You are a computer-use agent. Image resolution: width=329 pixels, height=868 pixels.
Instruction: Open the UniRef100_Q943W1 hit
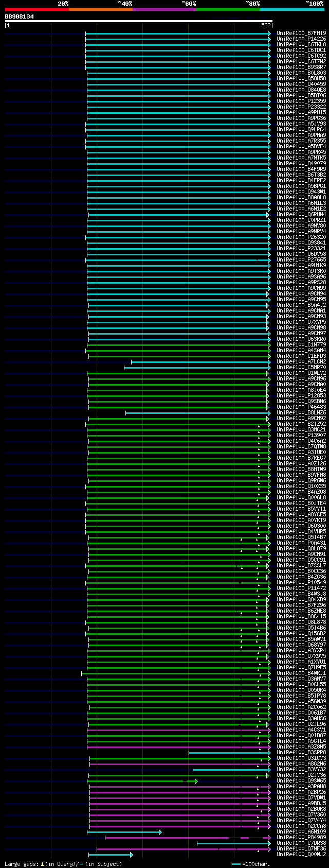pos(301,192)
